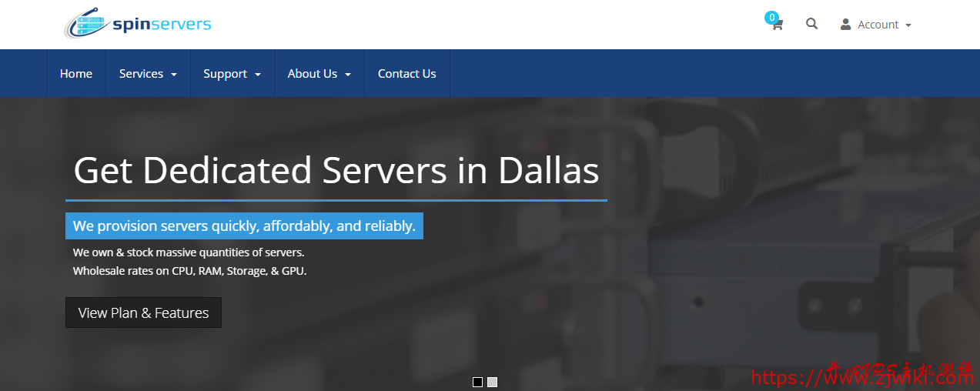980x391 pixels.
Task: Open the shopping cart icon
Action: tap(778, 25)
